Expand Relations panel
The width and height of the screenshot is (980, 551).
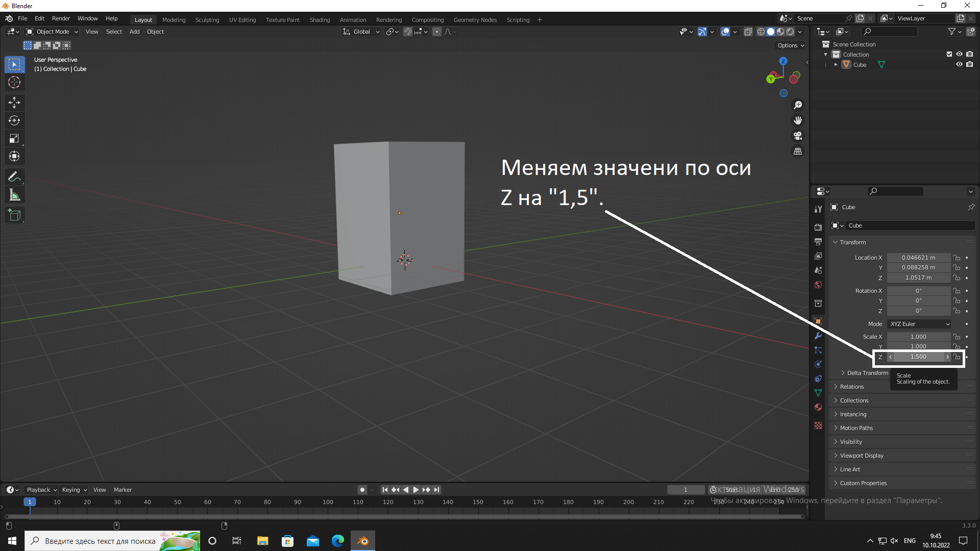pyautogui.click(x=851, y=387)
